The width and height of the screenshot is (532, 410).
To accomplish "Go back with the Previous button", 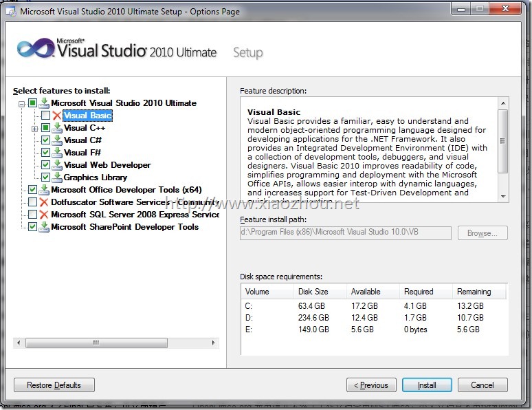I will coord(371,385).
